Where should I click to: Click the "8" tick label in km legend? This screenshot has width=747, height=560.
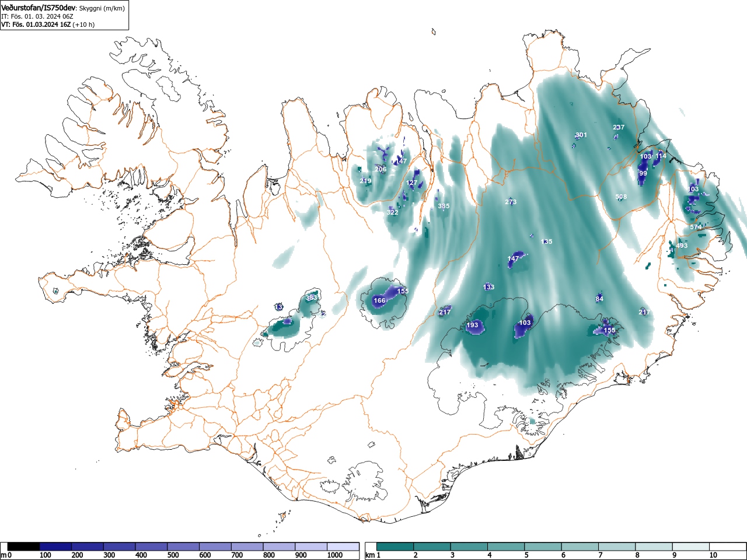637,555
